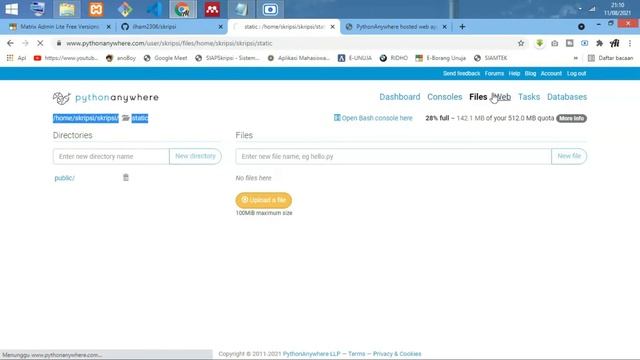640x360 pixels.
Task: Open the Account page
Action: click(551, 73)
